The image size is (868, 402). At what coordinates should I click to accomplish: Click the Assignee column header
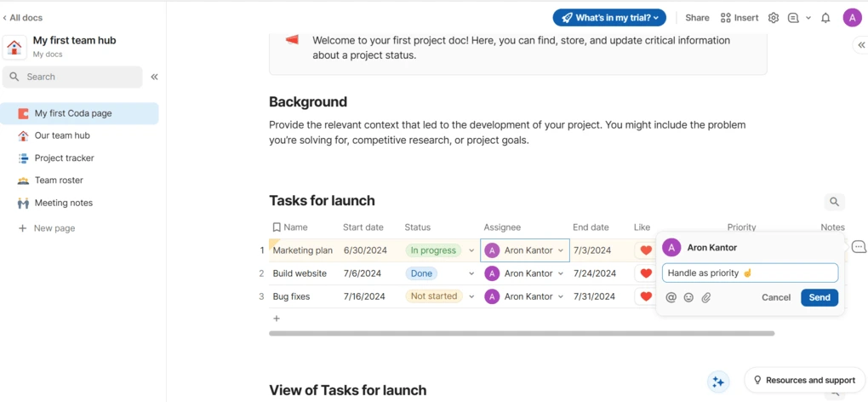(x=502, y=227)
